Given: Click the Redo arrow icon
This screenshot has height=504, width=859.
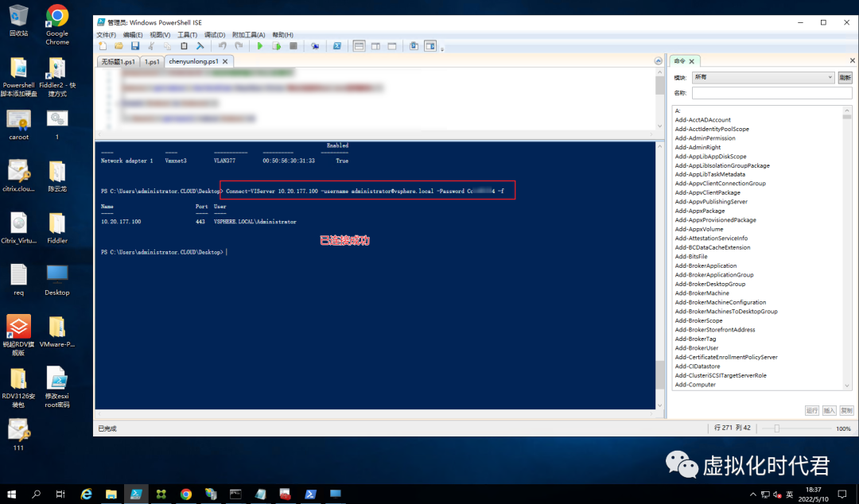Looking at the screenshot, I should point(239,47).
